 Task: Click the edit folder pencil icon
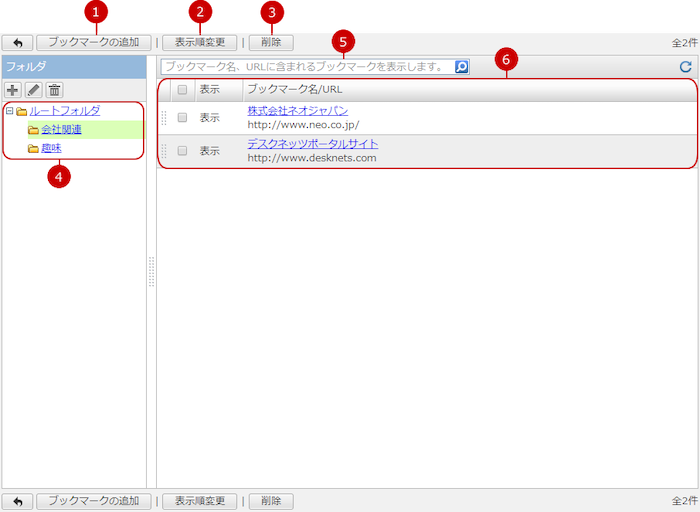34,90
